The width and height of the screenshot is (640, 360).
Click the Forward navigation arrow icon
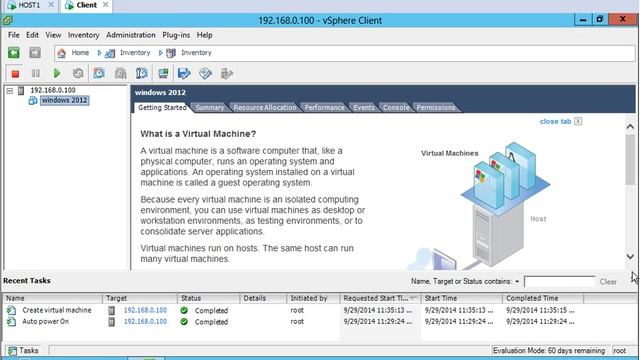pyautogui.click(x=35, y=53)
